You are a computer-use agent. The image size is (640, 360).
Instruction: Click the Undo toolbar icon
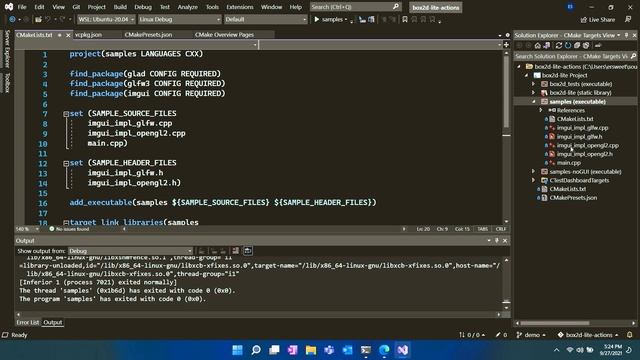(48, 19)
